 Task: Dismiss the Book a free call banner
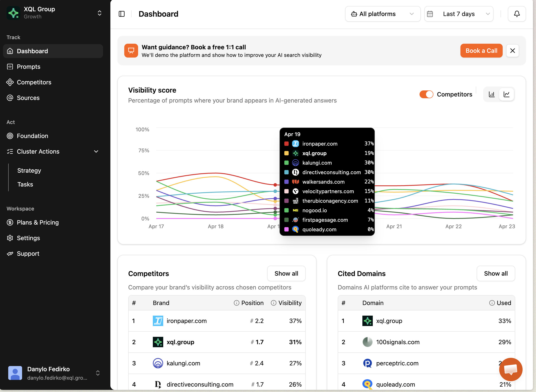pos(512,51)
